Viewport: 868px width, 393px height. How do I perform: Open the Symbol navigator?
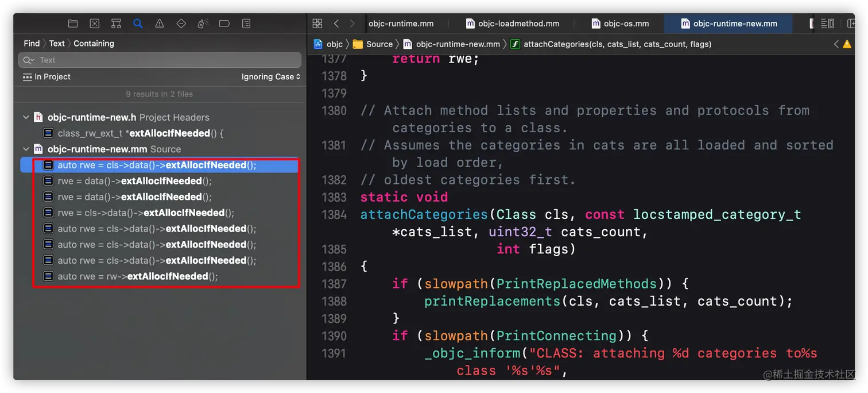click(116, 24)
